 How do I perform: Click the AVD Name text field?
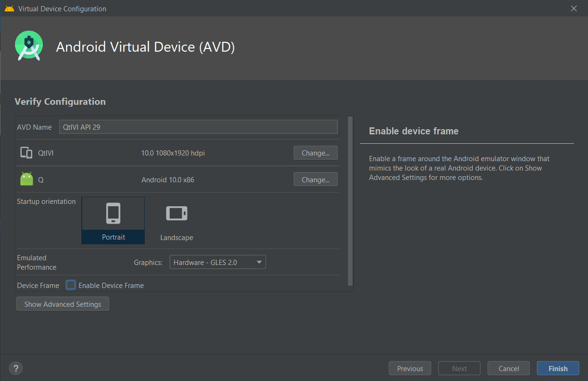click(198, 127)
